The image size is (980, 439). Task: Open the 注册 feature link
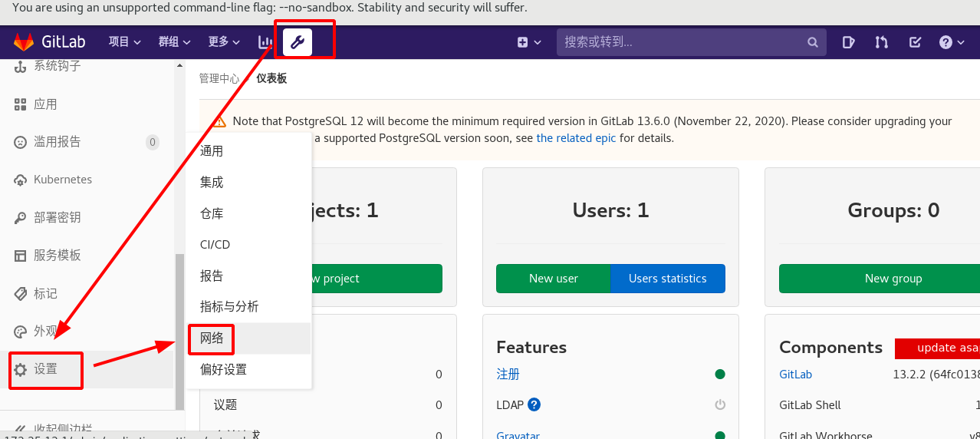(508, 375)
